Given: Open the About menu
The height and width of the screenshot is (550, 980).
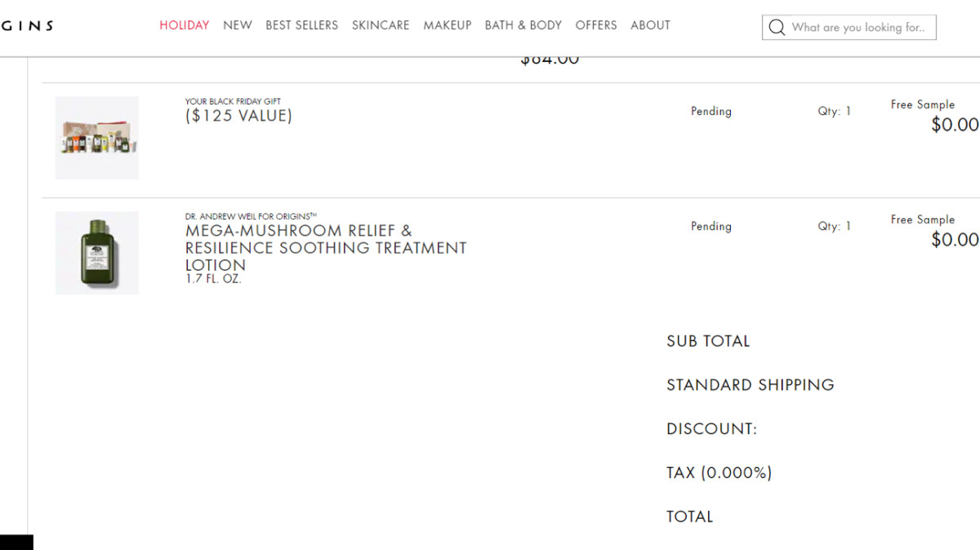Looking at the screenshot, I should (651, 25).
